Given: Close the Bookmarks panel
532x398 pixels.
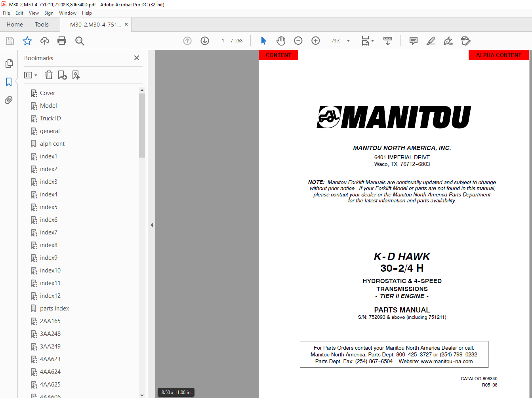Looking at the screenshot, I should (137, 58).
